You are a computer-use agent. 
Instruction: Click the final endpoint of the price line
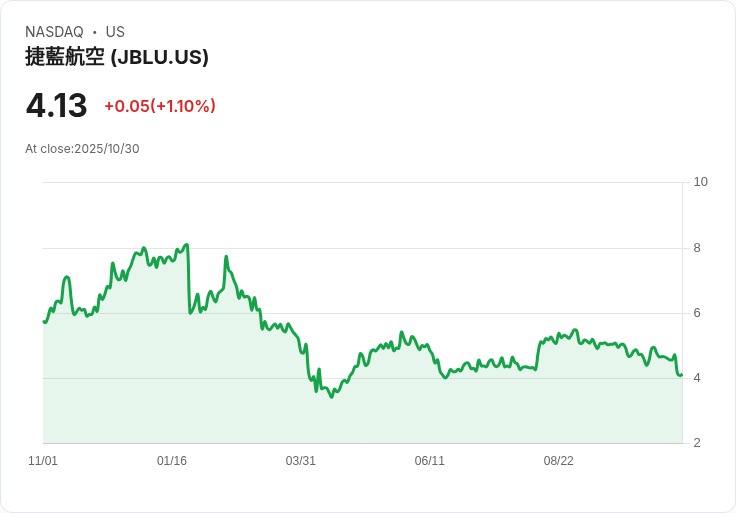(681, 375)
